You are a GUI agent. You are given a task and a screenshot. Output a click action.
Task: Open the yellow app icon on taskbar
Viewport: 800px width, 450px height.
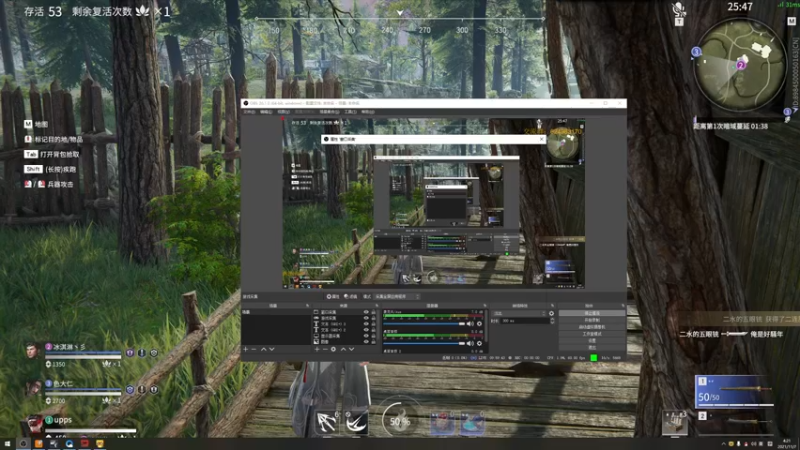pos(99,443)
